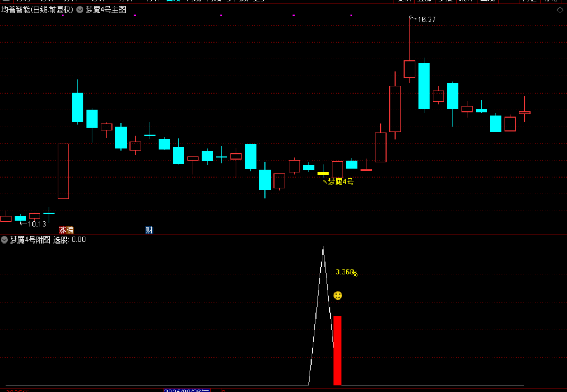Click the 均普智能(日线.前复权) chart title

pos(37,10)
